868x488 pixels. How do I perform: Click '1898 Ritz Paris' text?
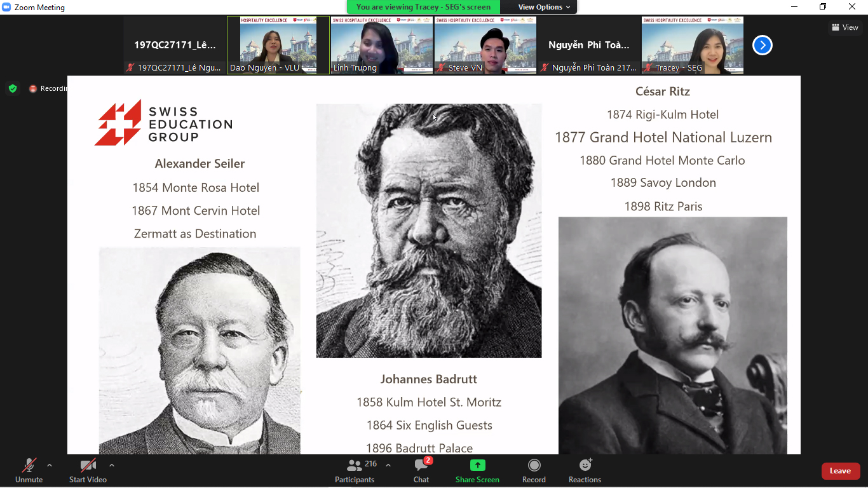663,206
